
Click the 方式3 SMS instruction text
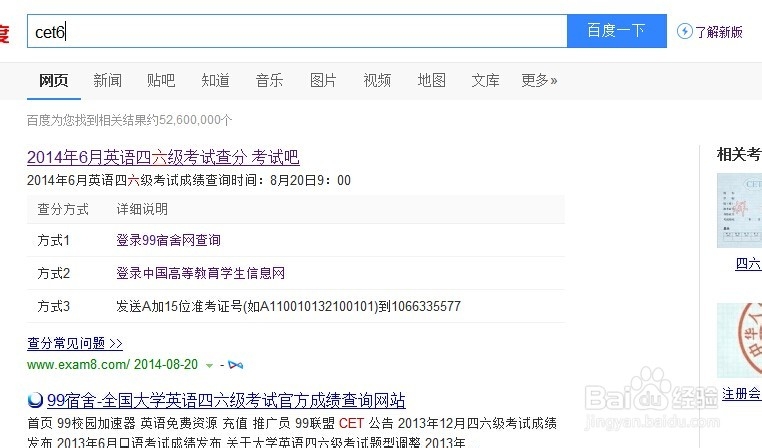(x=288, y=306)
